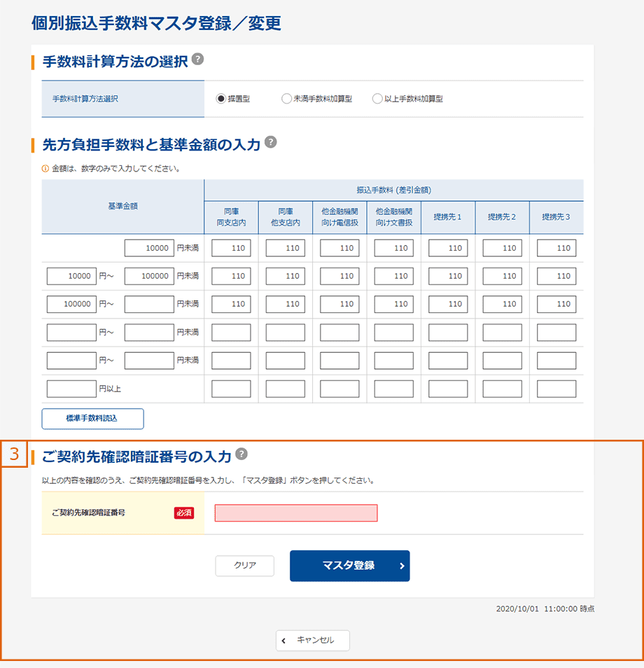The height and width of the screenshot is (668, 644).
Task: Click the 円以上 amount input field
Action: pyautogui.click(x=71, y=389)
